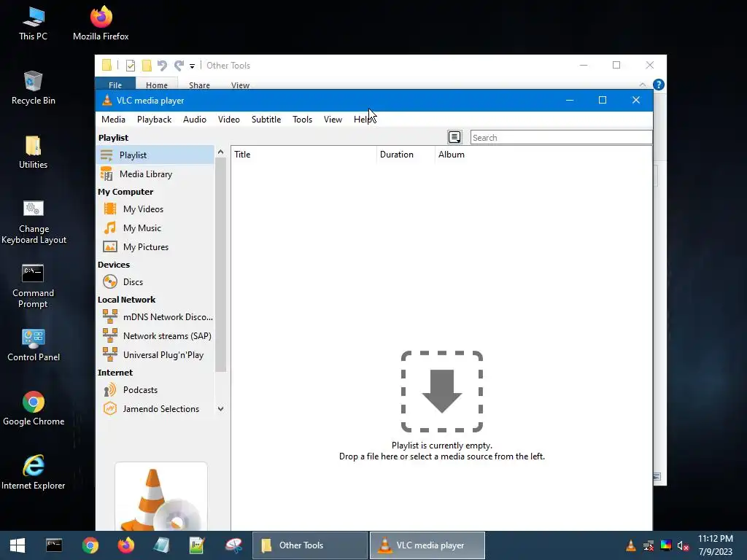This screenshot has width=747, height=560.
Task: Open View tab in Other Tools window
Action: (240, 85)
